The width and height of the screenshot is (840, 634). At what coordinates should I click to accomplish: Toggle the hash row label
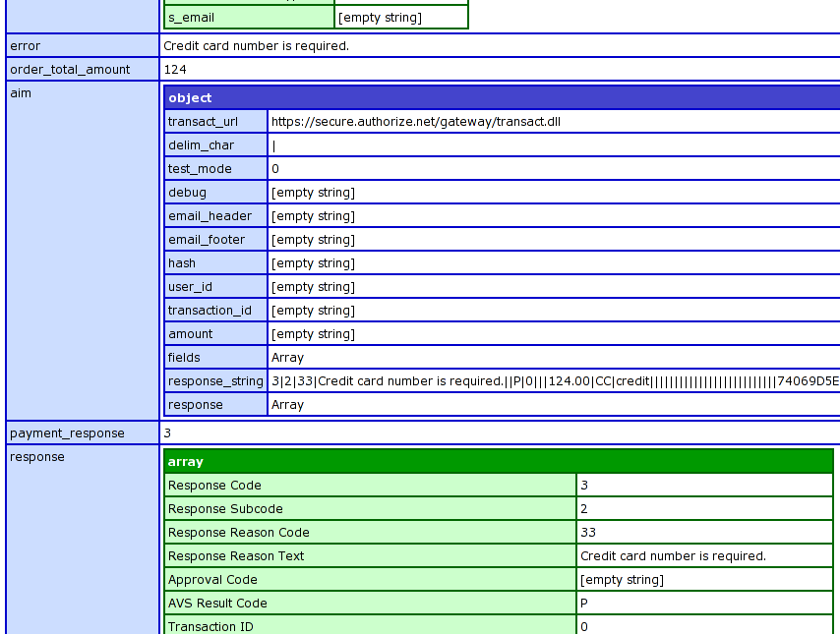215,263
